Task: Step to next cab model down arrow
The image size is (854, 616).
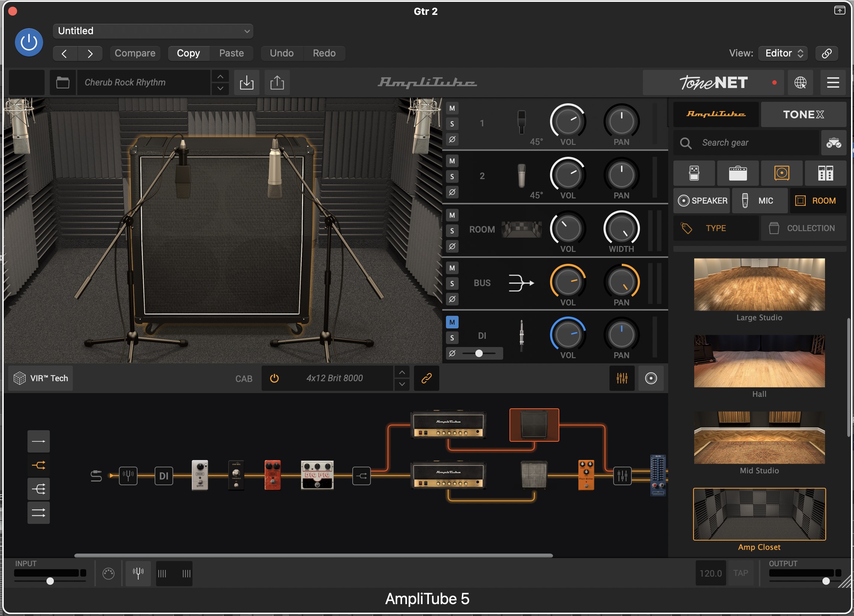Action: pyautogui.click(x=402, y=385)
